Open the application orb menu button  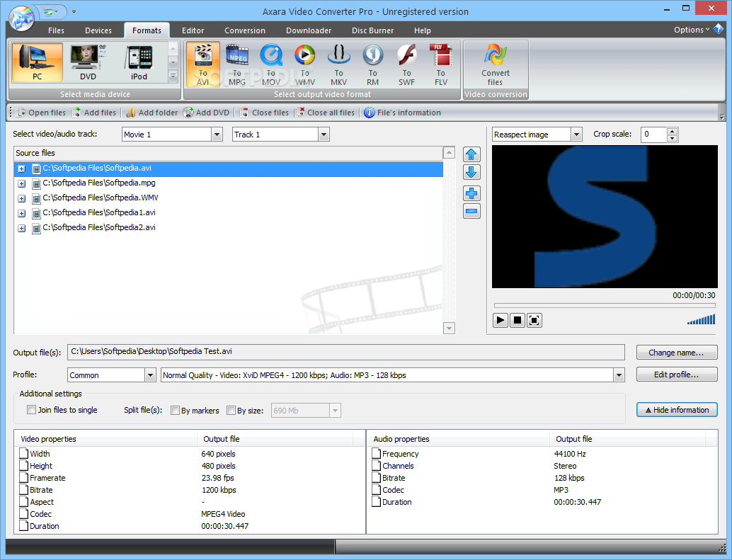21,18
